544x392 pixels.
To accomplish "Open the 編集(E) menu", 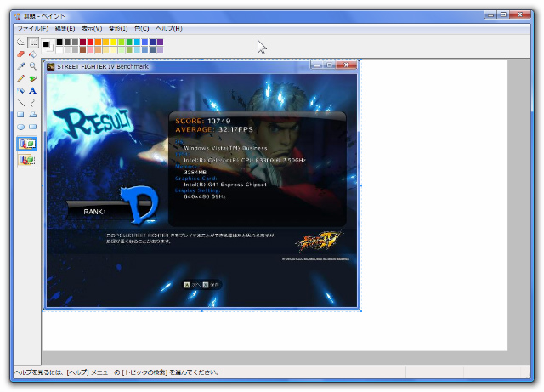I will tap(65, 28).
